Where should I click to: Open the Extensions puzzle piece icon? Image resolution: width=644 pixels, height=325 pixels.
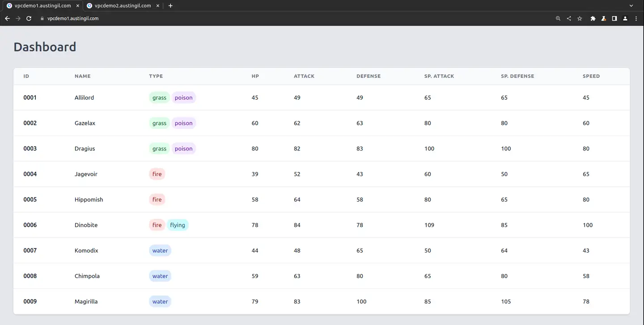click(x=593, y=18)
